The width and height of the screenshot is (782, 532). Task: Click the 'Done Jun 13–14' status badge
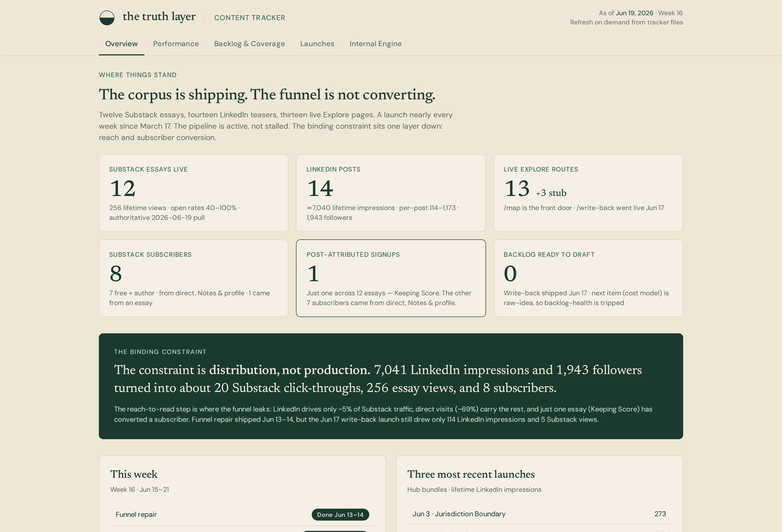pyautogui.click(x=340, y=515)
